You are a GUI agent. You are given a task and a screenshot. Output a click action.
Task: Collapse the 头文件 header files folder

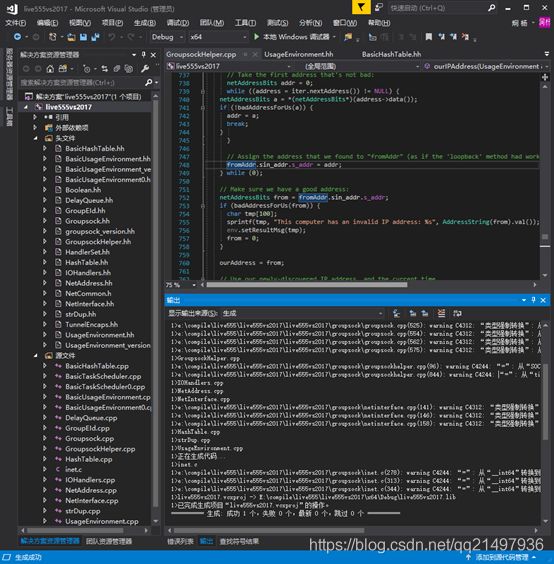click(36, 138)
